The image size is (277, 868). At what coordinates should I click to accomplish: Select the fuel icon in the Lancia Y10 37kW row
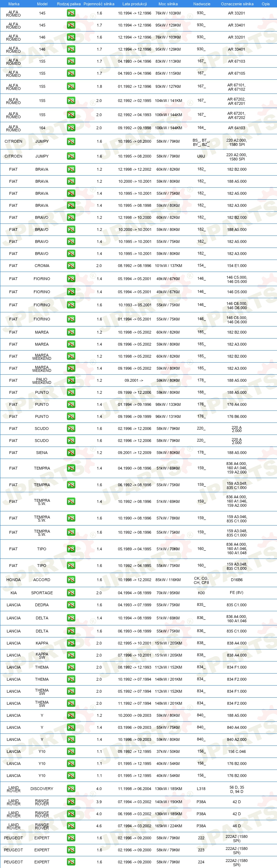coord(71,751)
